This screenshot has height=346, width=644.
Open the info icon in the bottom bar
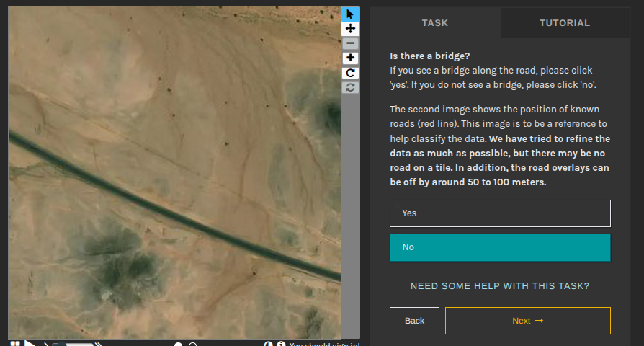[281, 345]
